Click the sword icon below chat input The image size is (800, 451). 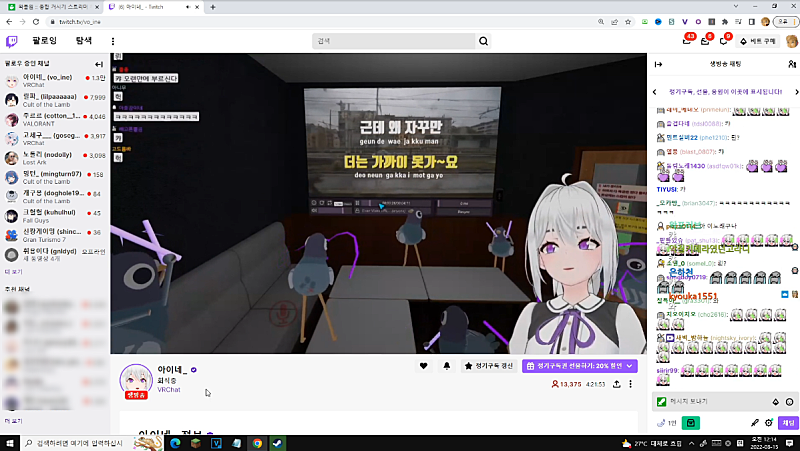click(755, 423)
